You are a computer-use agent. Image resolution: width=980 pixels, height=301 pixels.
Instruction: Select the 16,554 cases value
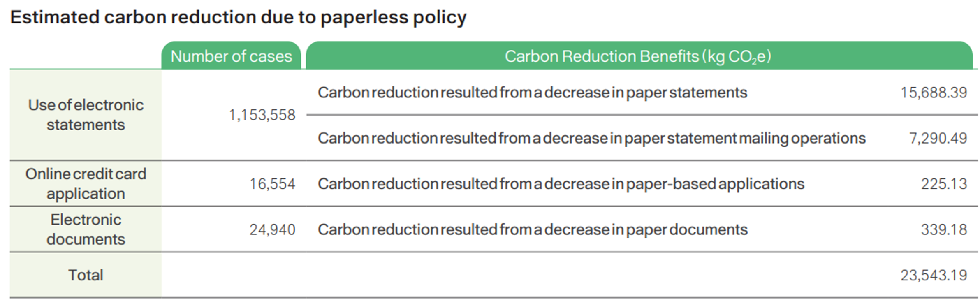(x=272, y=184)
